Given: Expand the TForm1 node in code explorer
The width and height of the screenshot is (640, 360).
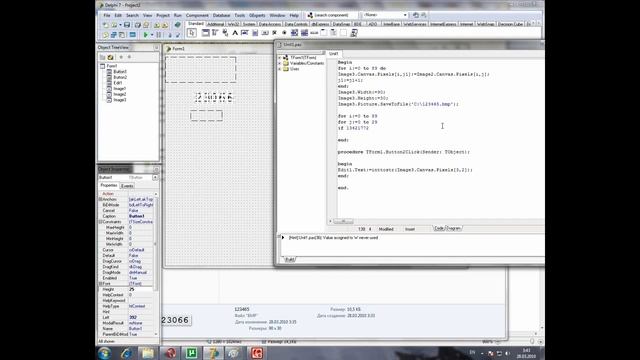Looking at the screenshot, I should [280, 58].
